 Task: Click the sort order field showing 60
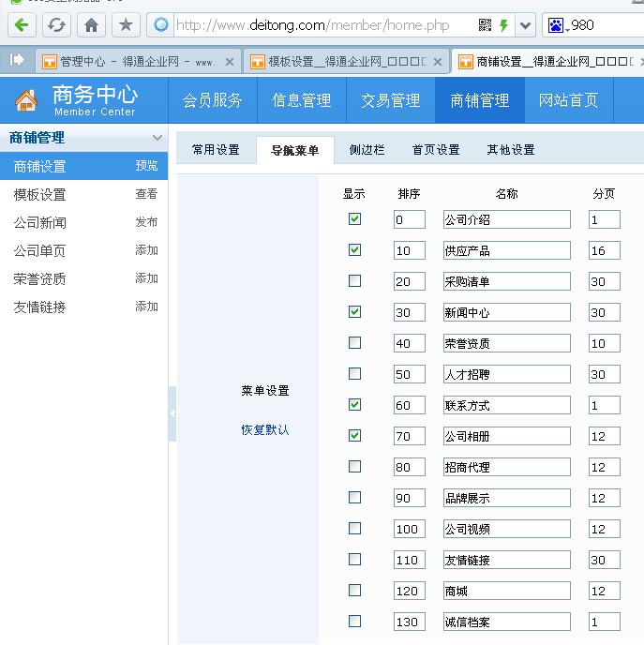pyautogui.click(x=410, y=405)
